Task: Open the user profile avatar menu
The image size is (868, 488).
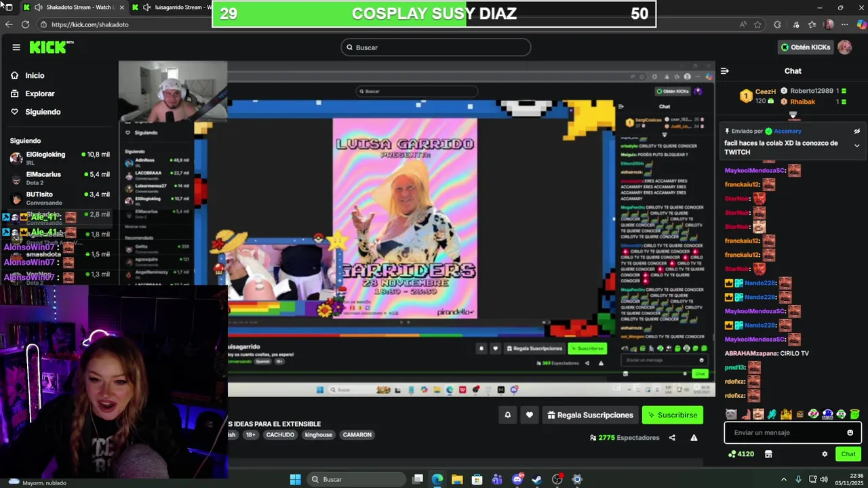Action: pos(845,47)
